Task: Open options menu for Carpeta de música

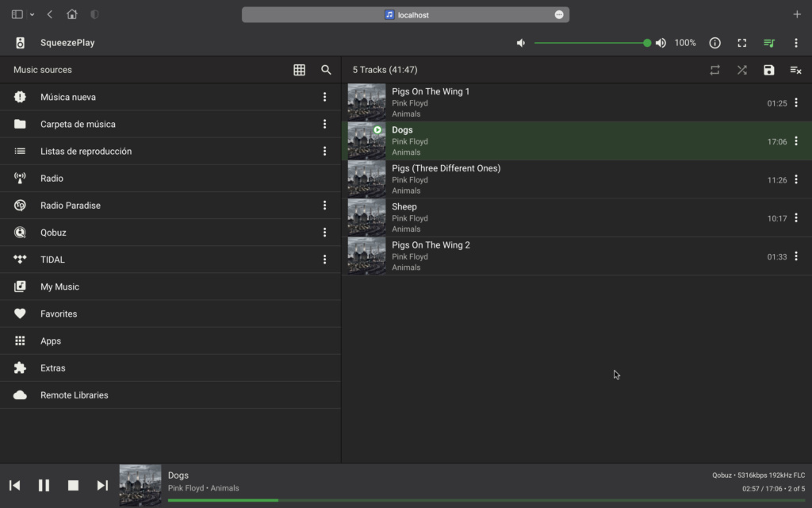Action: pyautogui.click(x=324, y=124)
